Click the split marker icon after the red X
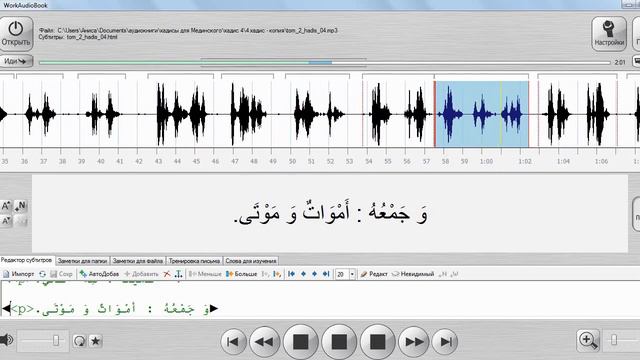 click(x=178, y=274)
